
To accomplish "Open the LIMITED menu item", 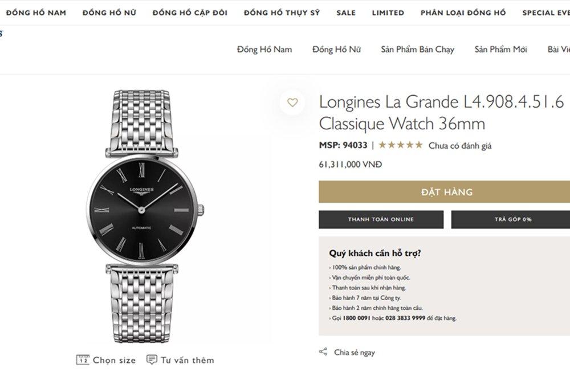I will coord(388,13).
